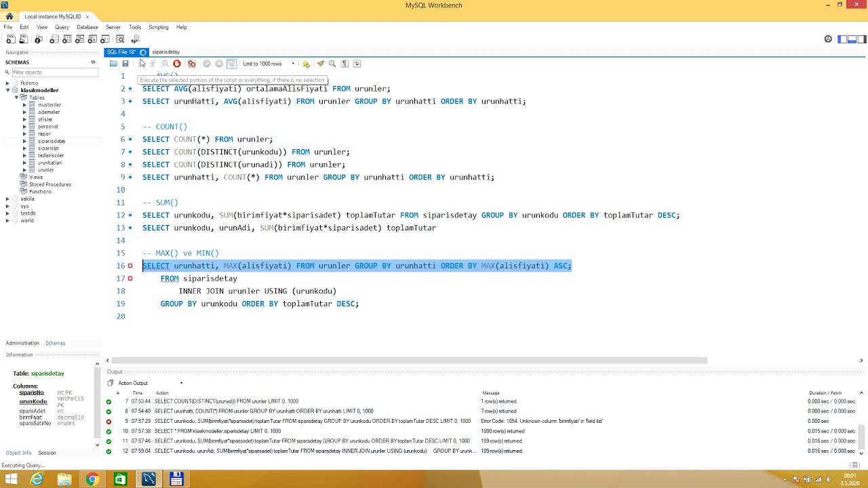The height and width of the screenshot is (488, 868).
Task: Create new stored procedure icon
Action: point(92,39)
